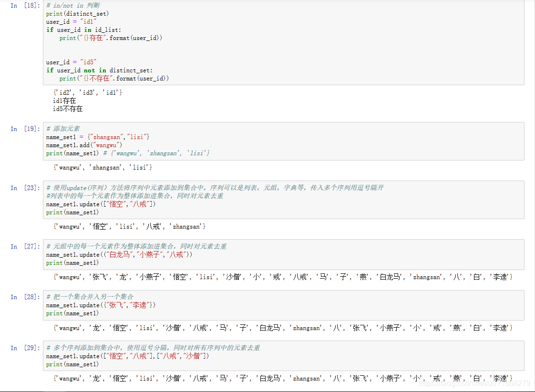Click the In [19] cell prompt
The width and height of the screenshot is (535, 392).
tap(25, 129)
